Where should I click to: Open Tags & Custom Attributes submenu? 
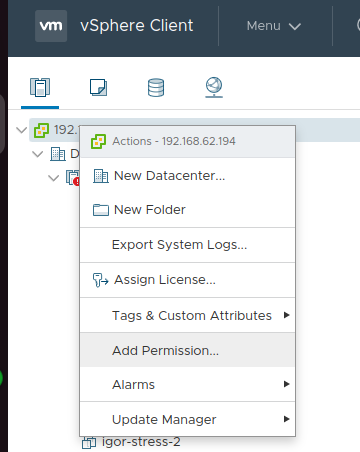tap(188, 315)
